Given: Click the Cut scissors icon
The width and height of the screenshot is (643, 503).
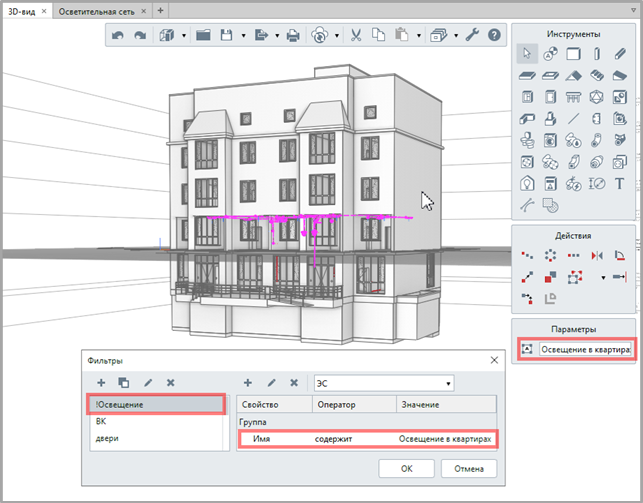Looking at the screenshot, I should tap(358, 35).
